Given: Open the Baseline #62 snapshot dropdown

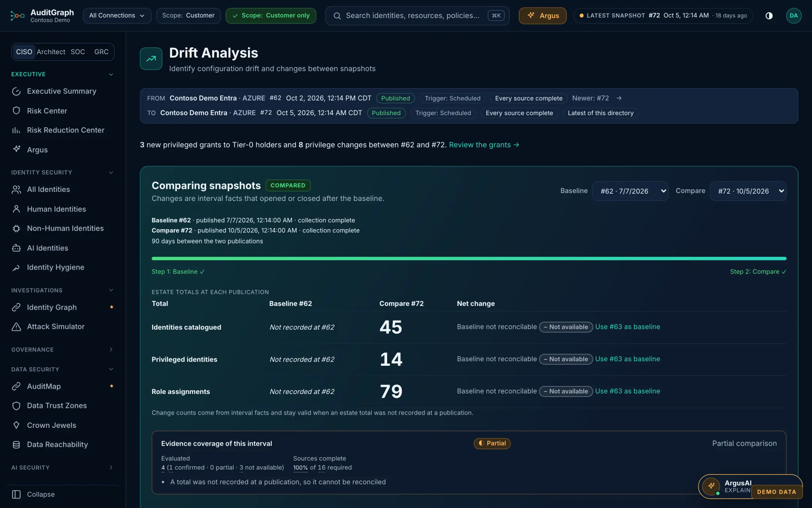Looking at the screenshot, I should (630, 191).
